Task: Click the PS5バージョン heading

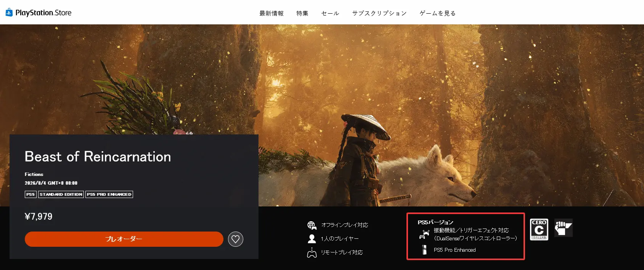Action: [x=435, y=222]
